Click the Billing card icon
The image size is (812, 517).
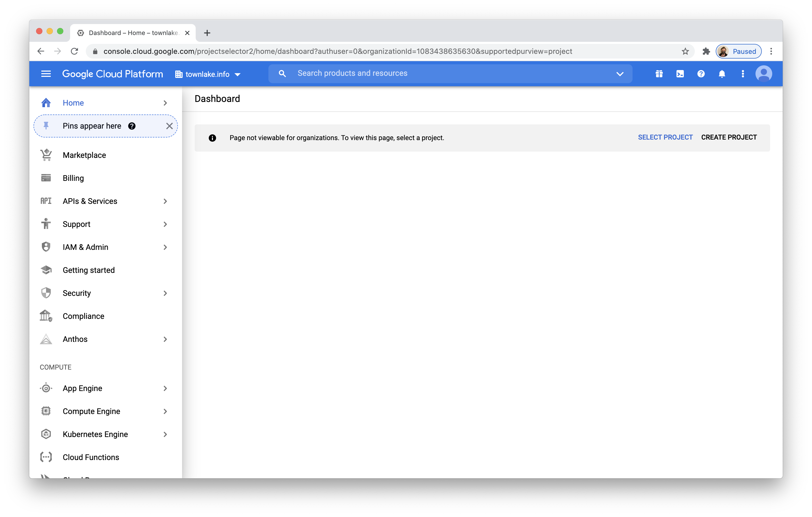(46, 178)
